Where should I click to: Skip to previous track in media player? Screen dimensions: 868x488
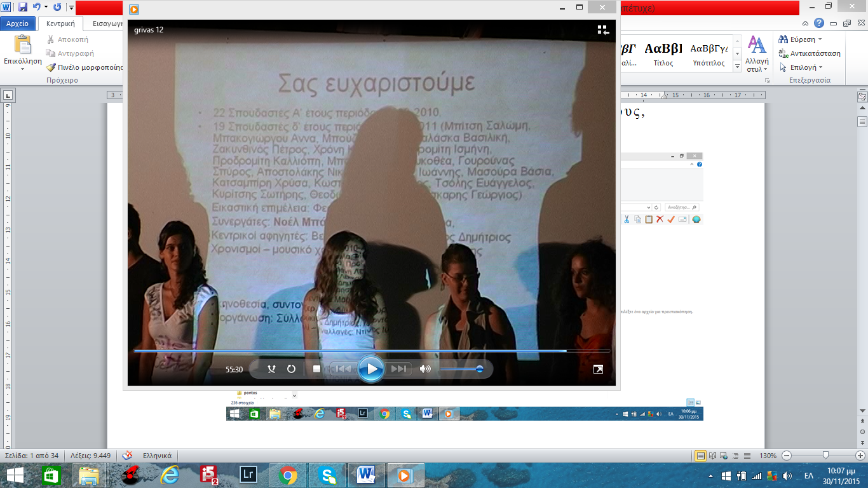(x=342, y=369)
